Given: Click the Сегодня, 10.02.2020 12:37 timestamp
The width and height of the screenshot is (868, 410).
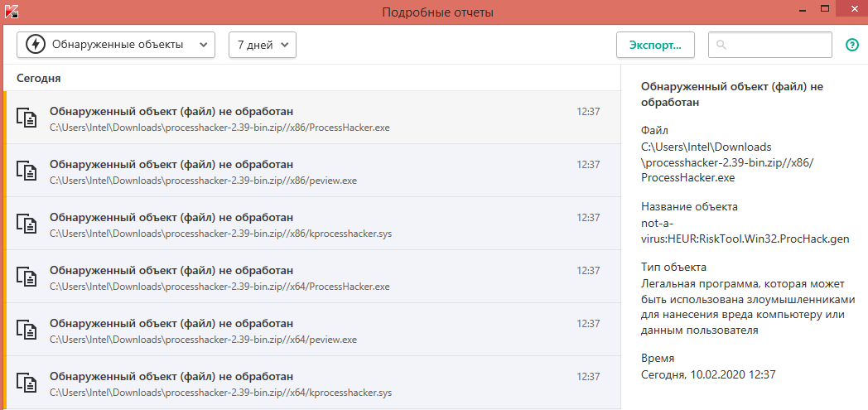Looking at the screenshot, I should click(x=708, y=374).
